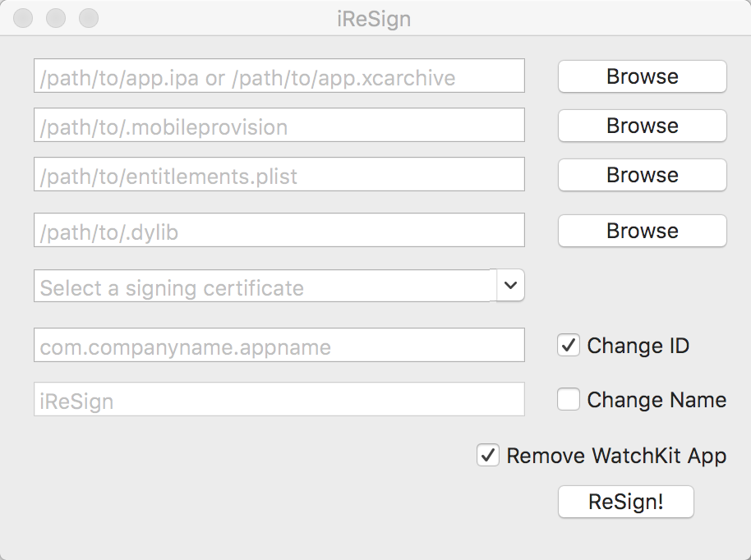Screen dimensions: 751x560
Task: Uncheck the Remove WatchKit App checkbox
Action: tap(488, 456)
